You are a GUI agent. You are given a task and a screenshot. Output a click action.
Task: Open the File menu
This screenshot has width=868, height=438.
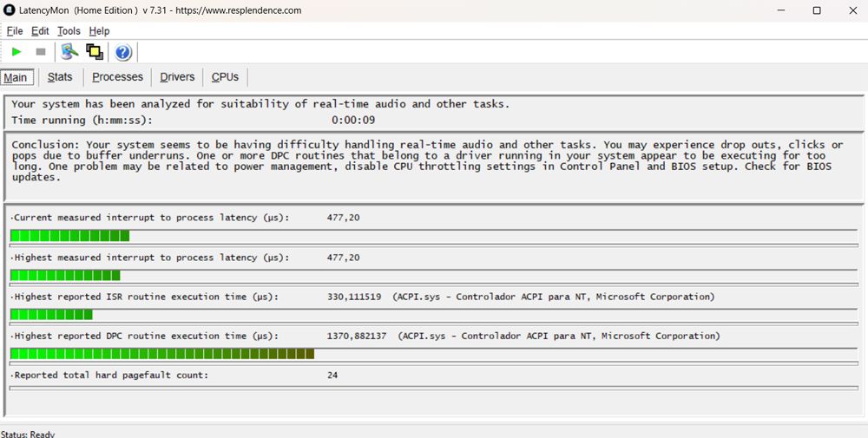(15, 31)
